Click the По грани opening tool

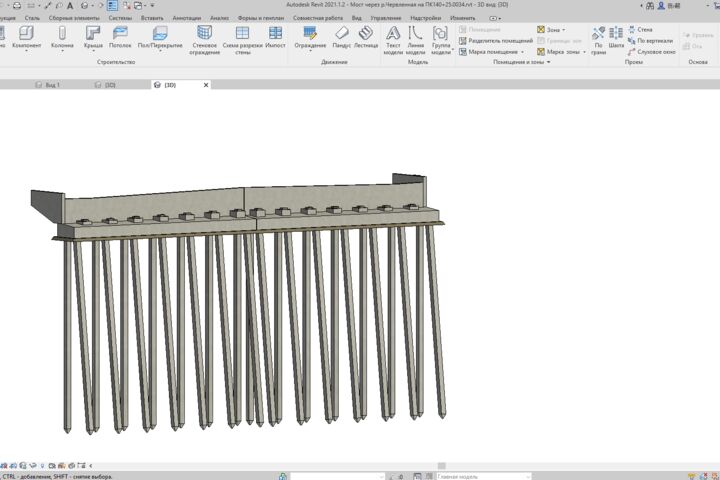click(x=598, y=40)
